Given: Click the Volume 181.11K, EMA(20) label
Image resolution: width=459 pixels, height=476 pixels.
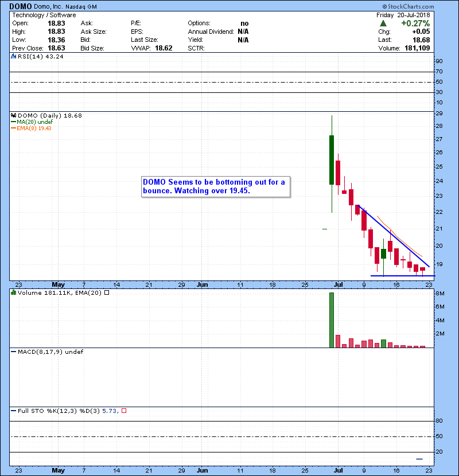Looking at the screenshot, I should click(x=60, y=292).
